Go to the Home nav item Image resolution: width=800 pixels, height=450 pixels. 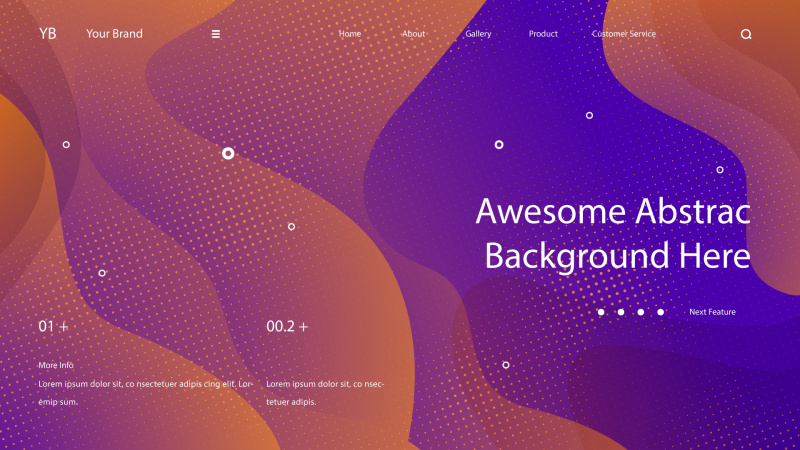[350, 34]
